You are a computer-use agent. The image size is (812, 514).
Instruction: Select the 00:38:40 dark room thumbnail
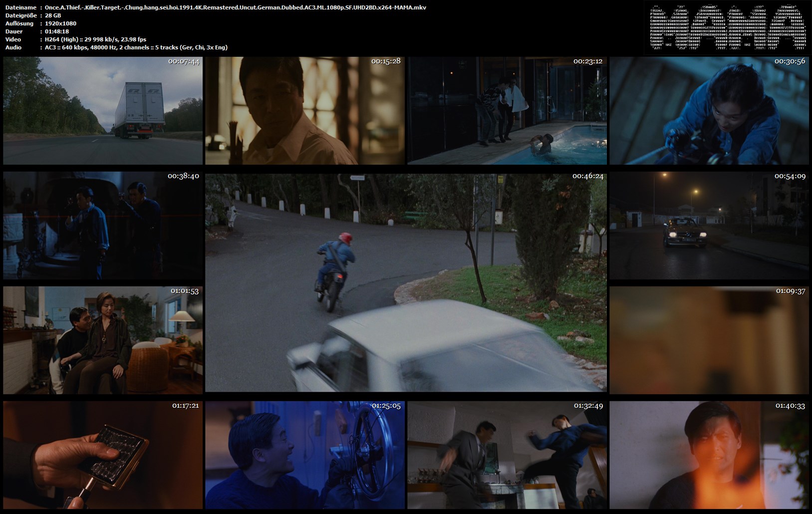pos(103,226)
